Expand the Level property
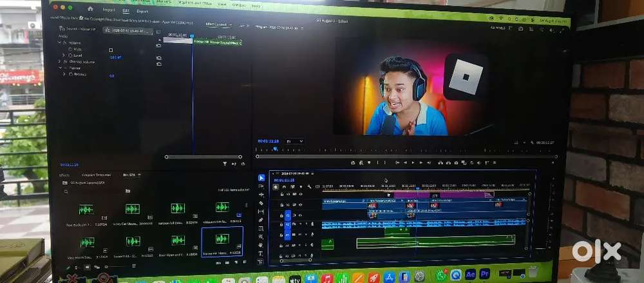This screenshot has height=283, width=644. 64,55
